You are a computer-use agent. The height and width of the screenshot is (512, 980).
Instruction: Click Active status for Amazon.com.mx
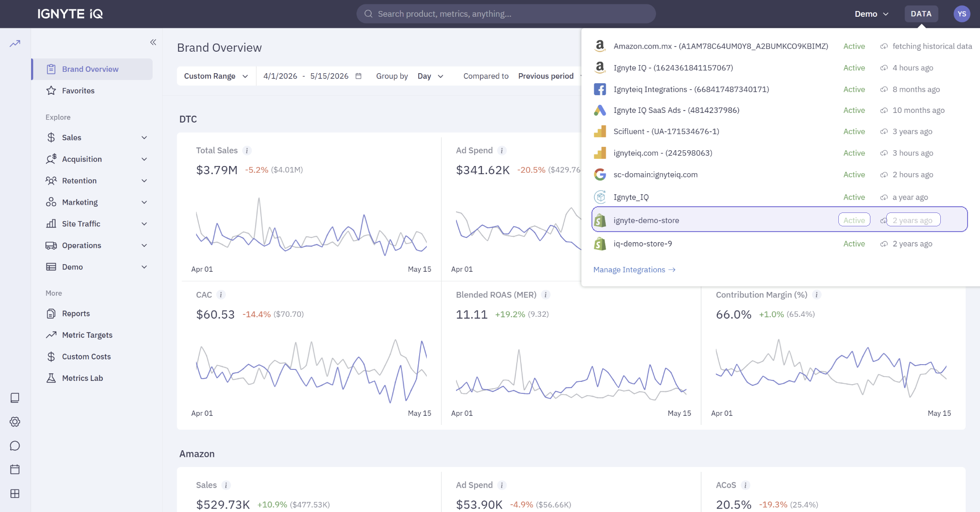point(854,46)
